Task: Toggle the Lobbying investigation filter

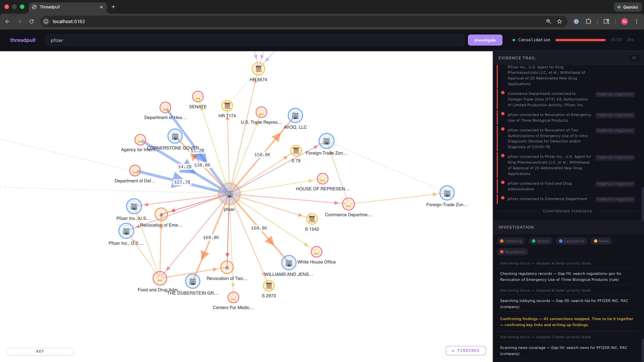Action: click(511, 241)
